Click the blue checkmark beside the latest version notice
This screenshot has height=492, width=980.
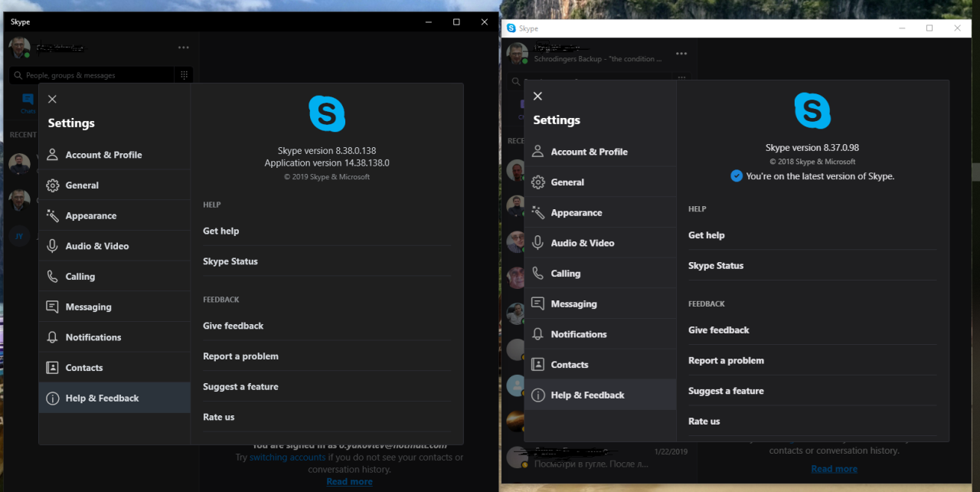[x=737, y=176]
